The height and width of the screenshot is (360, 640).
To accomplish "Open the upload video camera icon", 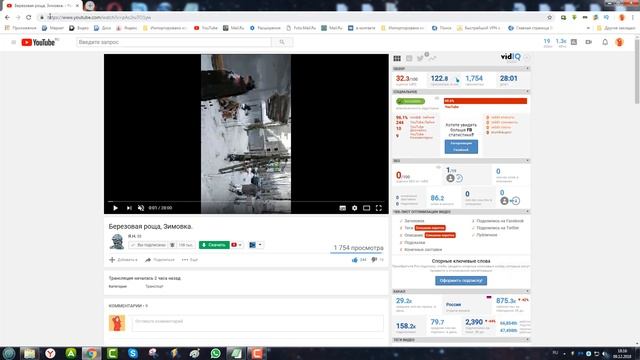I will click(x=589, y=42).
